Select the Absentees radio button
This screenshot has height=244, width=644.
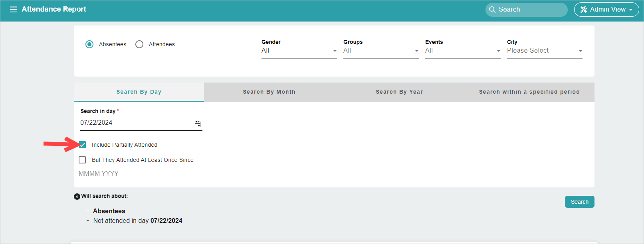[89, 44]
